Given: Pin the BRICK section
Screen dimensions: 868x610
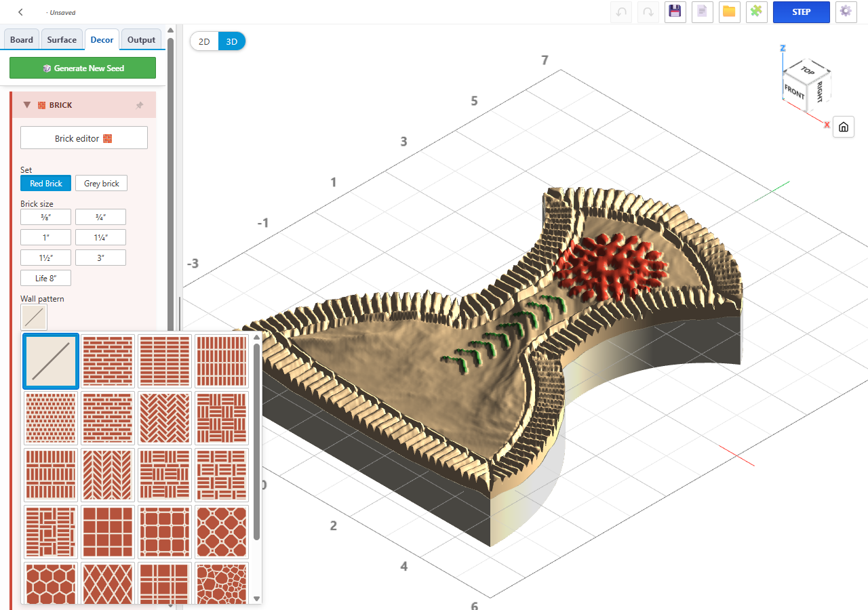Looking at the screenshot, I should click(140, 105).
